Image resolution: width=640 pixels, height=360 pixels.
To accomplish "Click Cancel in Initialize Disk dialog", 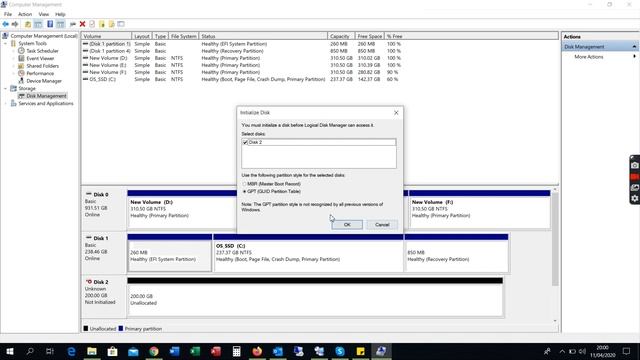I will point(382,225).
